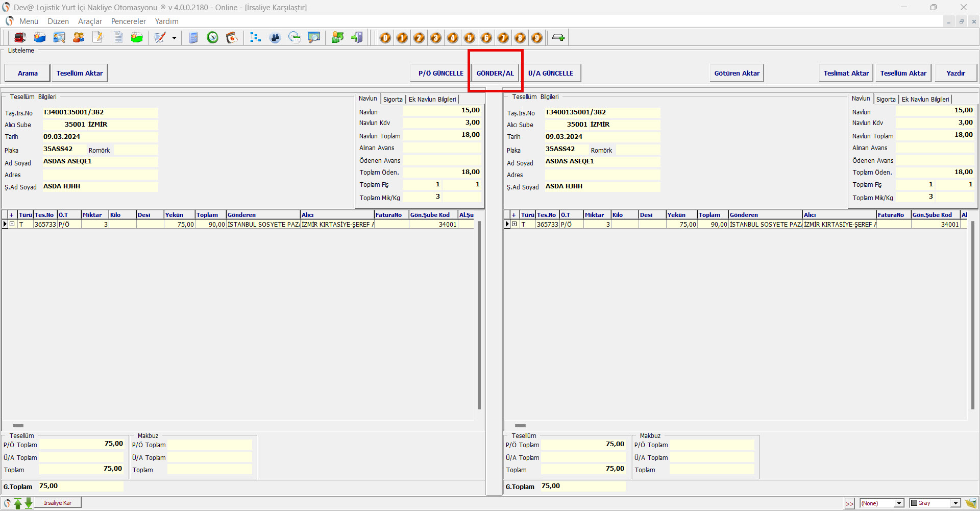Expand row 365733 in right grid

point(514,224)
